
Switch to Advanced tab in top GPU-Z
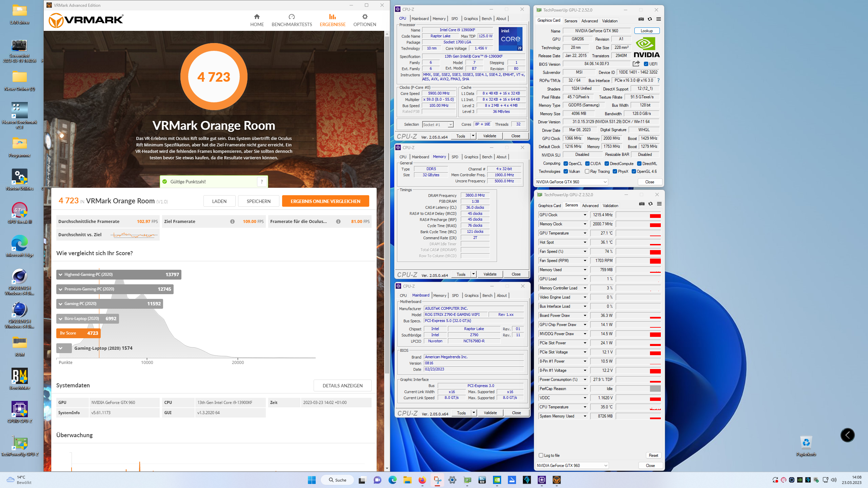pyautogui.click(x=590, y=21)
